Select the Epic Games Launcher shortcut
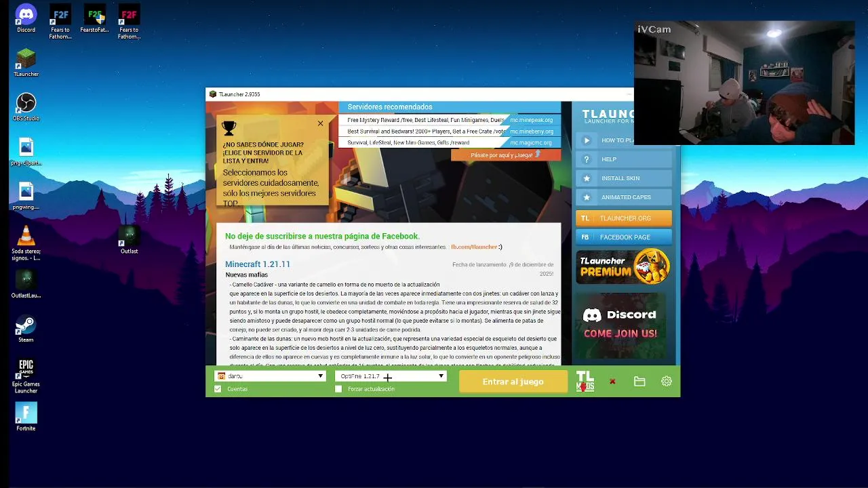 coord(26,376)
